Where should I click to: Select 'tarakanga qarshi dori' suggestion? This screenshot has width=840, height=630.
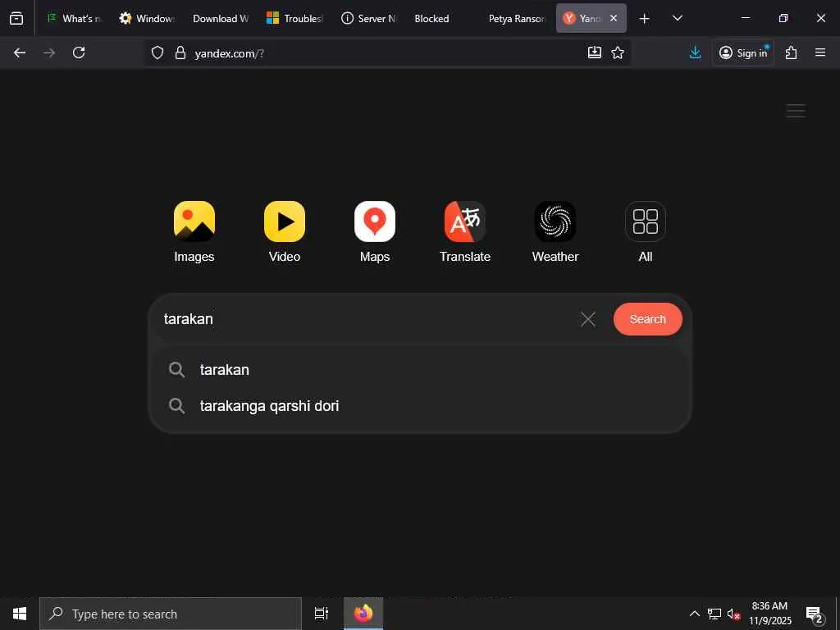click(420, 405)
